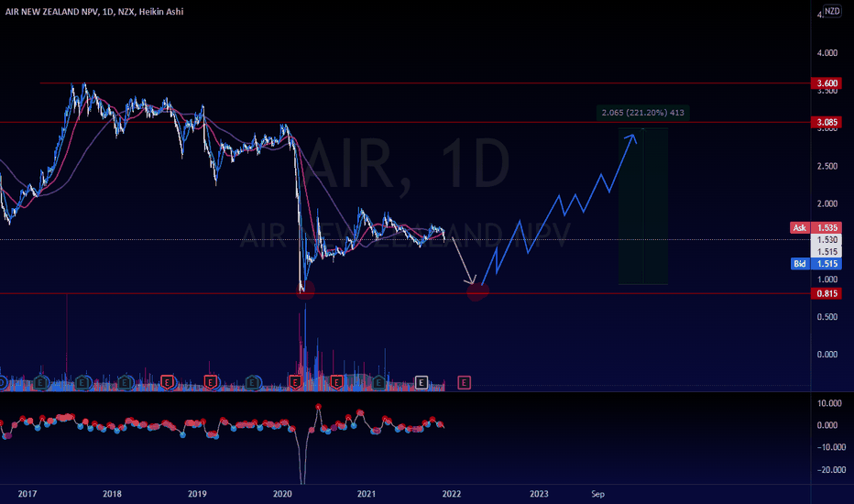Click the 1D interval in the chart legend
854x504 pixels.
pos(107,11)
